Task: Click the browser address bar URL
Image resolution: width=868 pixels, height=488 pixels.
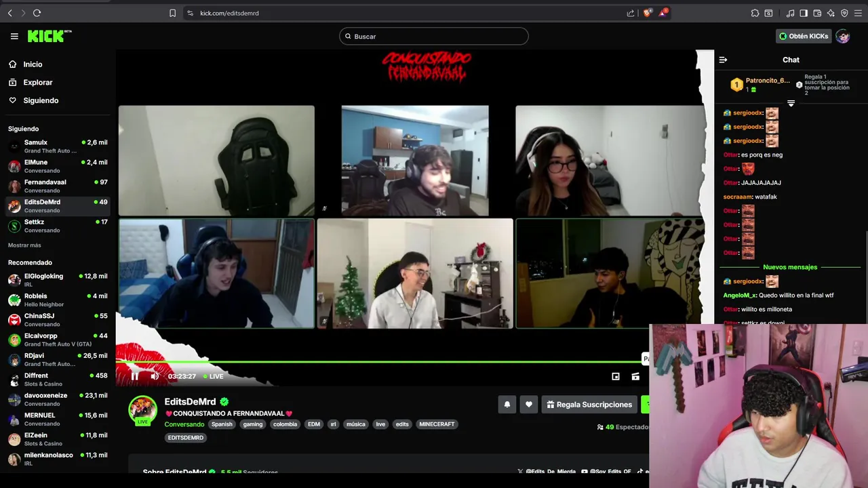Action: pos(229,13)
